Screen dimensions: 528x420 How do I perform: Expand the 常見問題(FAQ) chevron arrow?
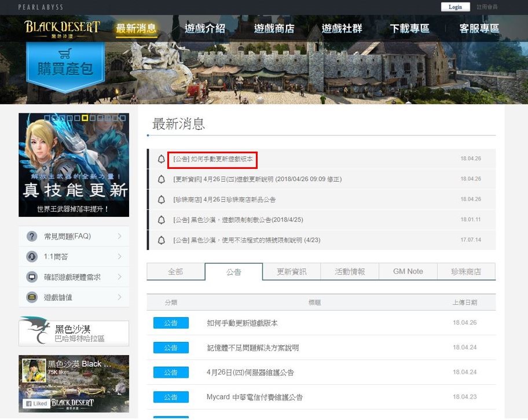click(x=119, y=236)
